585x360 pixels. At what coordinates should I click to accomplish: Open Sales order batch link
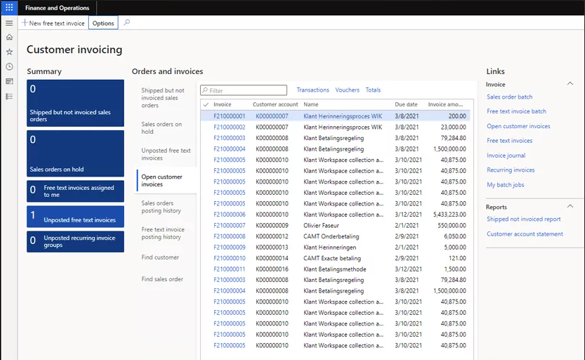pyautogui.click(x=510, y=97)
